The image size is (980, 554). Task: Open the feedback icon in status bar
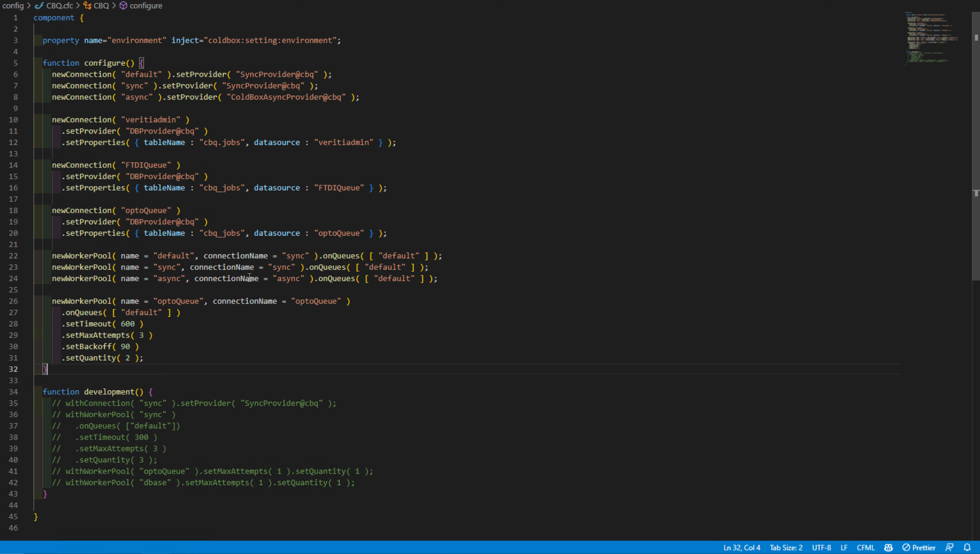pos(949,548)
